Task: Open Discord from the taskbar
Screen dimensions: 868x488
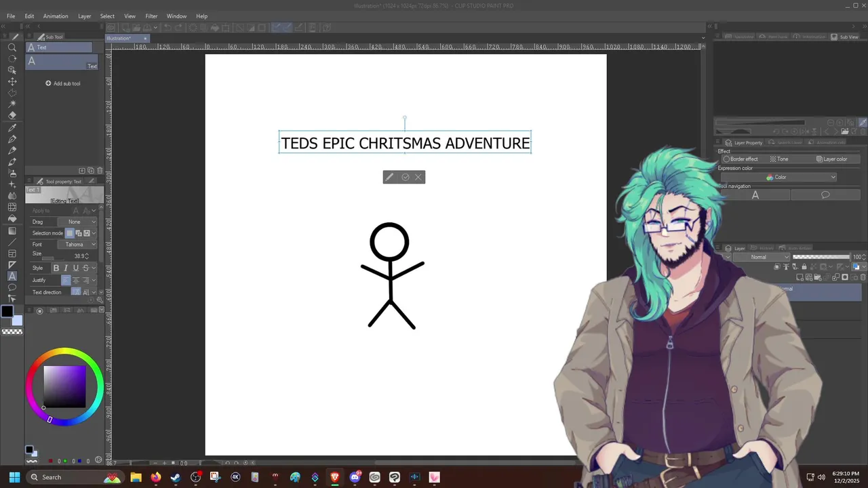Action: pos(355,477)
